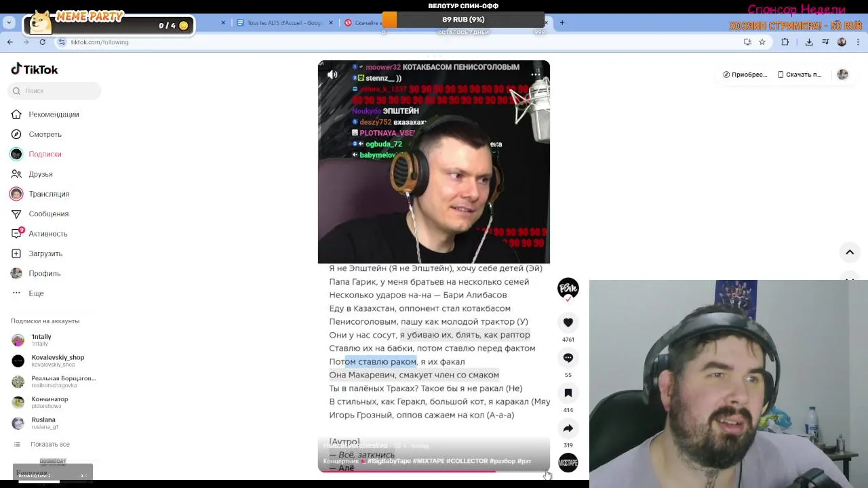Image resolution: width=868 pixels, height=488 pixels.
Task: Seek on the video progress bar
Action: [434, 471]
